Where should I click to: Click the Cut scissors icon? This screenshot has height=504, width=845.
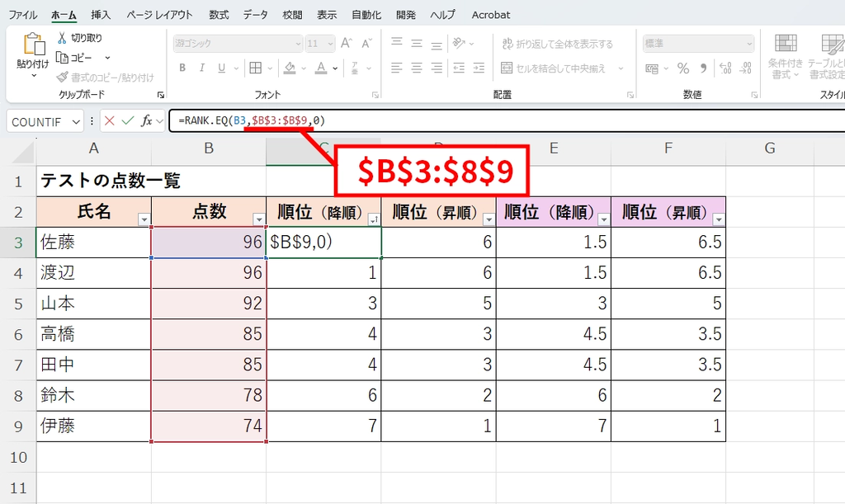coord(62,38)
